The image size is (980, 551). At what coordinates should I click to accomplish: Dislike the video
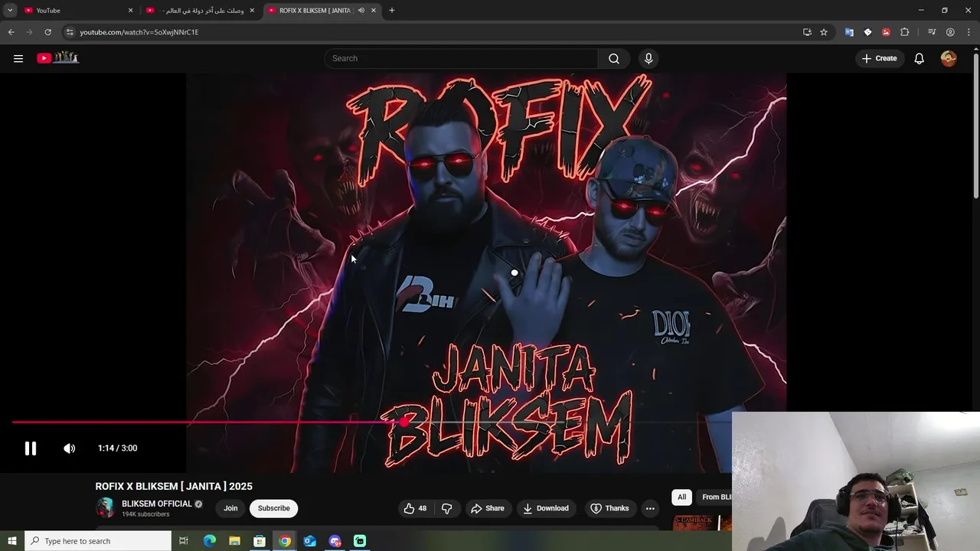447,508
